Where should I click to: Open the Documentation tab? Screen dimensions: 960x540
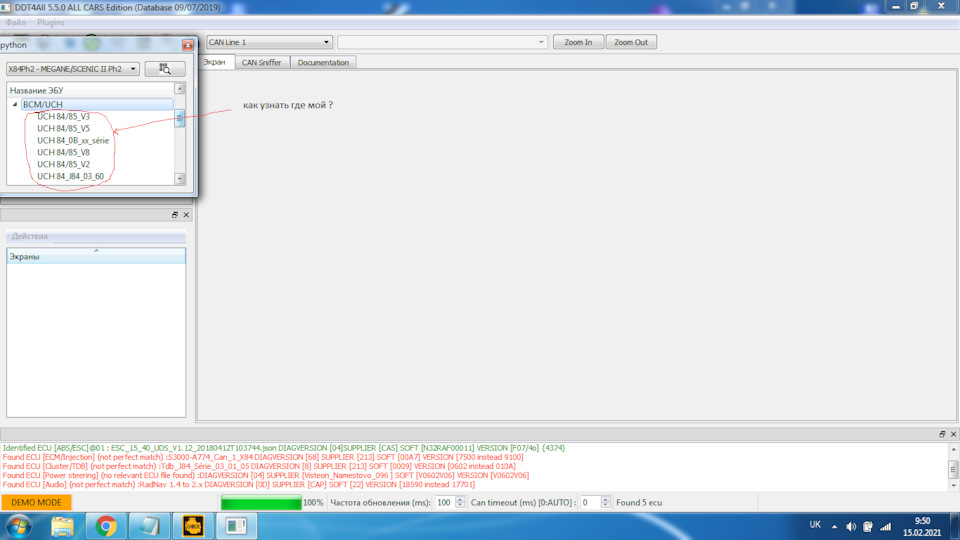(323, 62)
